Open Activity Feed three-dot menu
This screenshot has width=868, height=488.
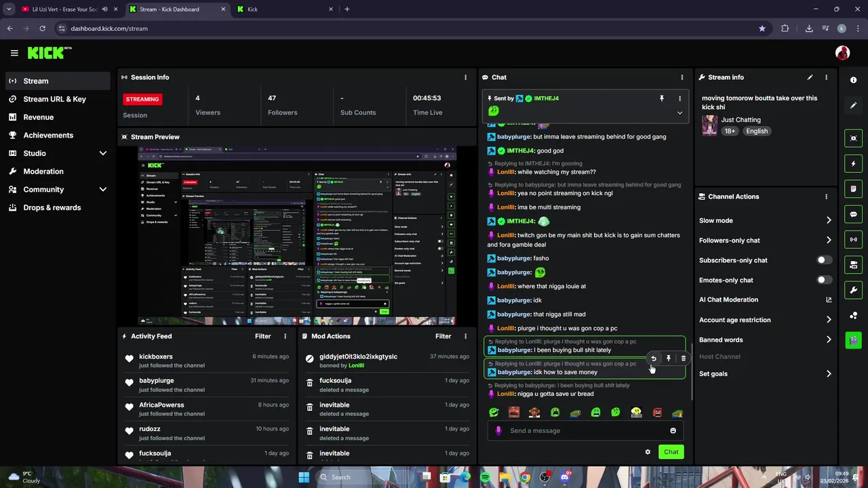click(x=285, y=336)
